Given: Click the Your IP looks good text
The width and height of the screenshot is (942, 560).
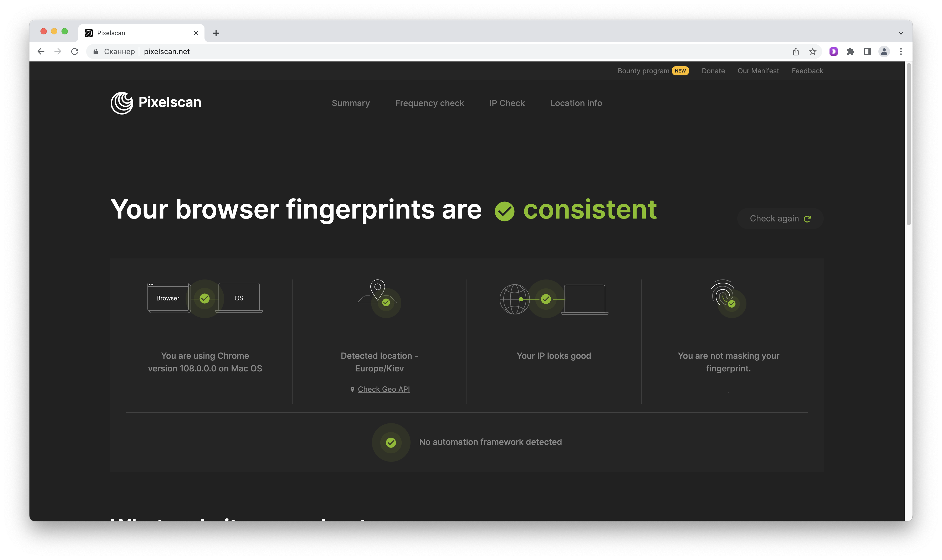Looking at the screenshot, I should coord(554,356).
